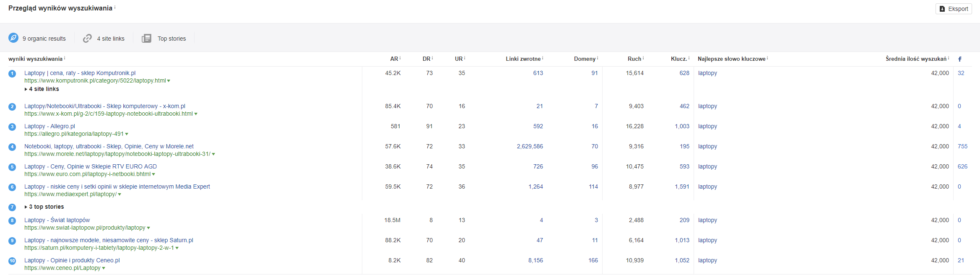The width and height of the screenshot is (980, 277).
Task: Click Media Expert keyword count 1,591
Action: pyautogui.click(x=682, y=186)
